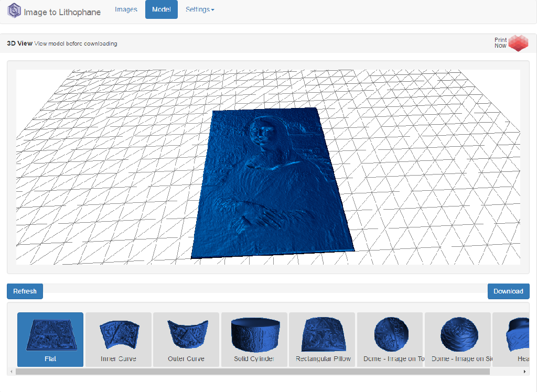The width and height of the screenshot is (537, 392).
Task: Select the Flat model shape
Action: [50, 339]
